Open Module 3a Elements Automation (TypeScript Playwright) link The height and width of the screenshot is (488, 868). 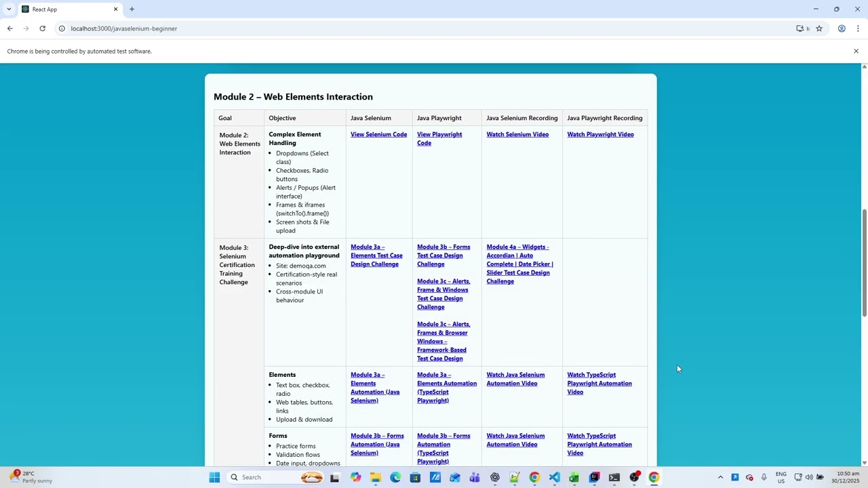[447, 388]
